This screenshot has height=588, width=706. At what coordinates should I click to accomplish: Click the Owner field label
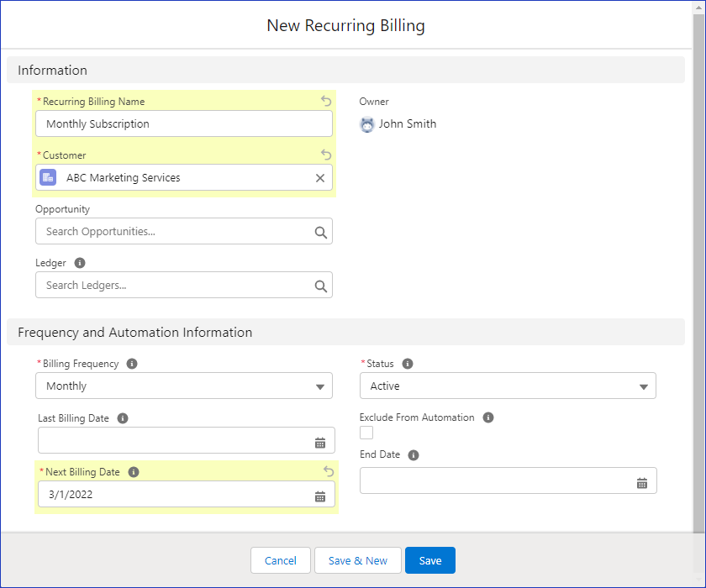374,102
